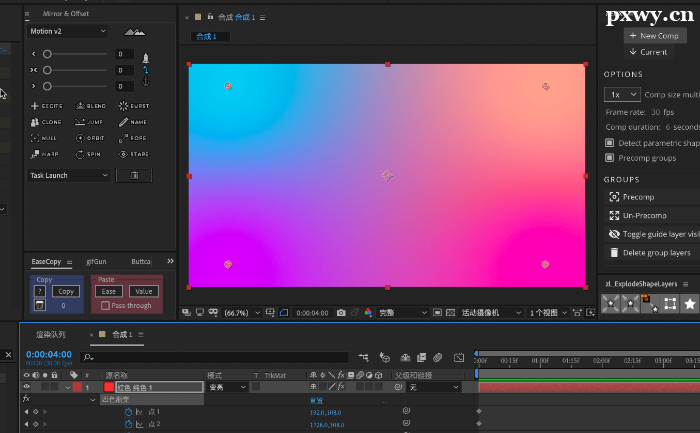
Task: Click the Precomp group button
Action: pyautogui.click(x=652, y=197)
